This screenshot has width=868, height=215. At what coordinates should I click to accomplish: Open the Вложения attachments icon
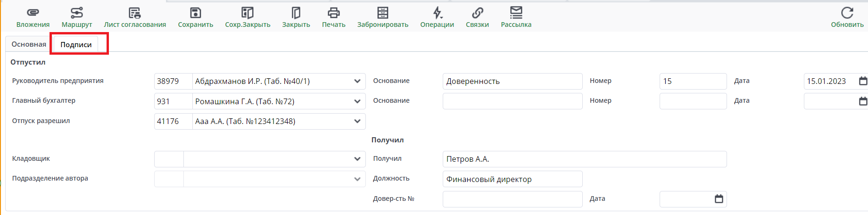click(x=33, y=13)
